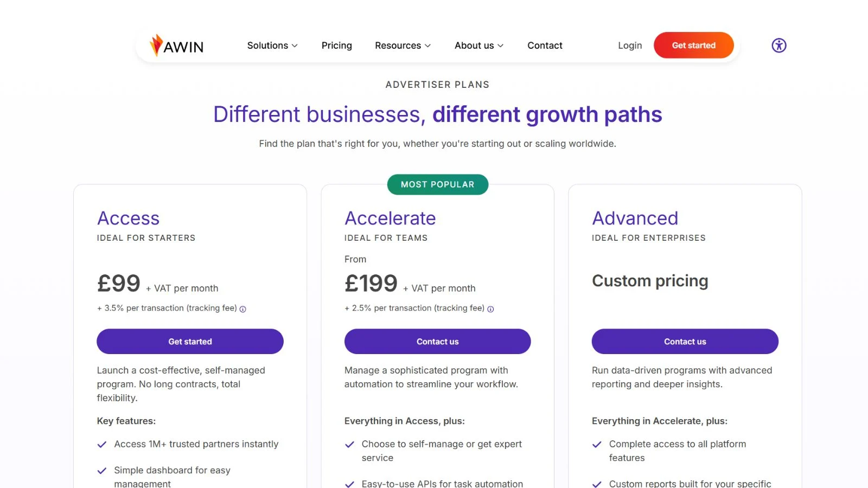Screen dimensions: 868x488
Task: Click Contact us on the Accelerate plan
Action: click(437, 342)
